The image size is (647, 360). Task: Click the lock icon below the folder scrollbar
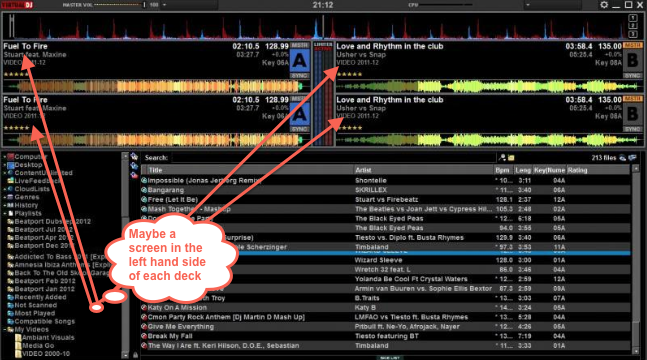click(x=135, y=355)
